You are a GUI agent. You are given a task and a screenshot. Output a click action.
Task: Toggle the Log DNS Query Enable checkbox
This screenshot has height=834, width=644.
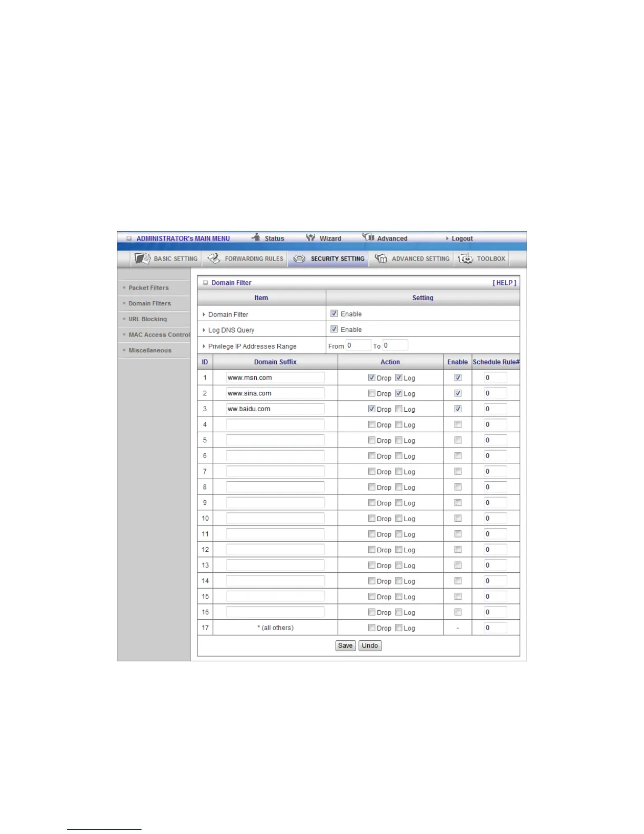click(334, 329)
